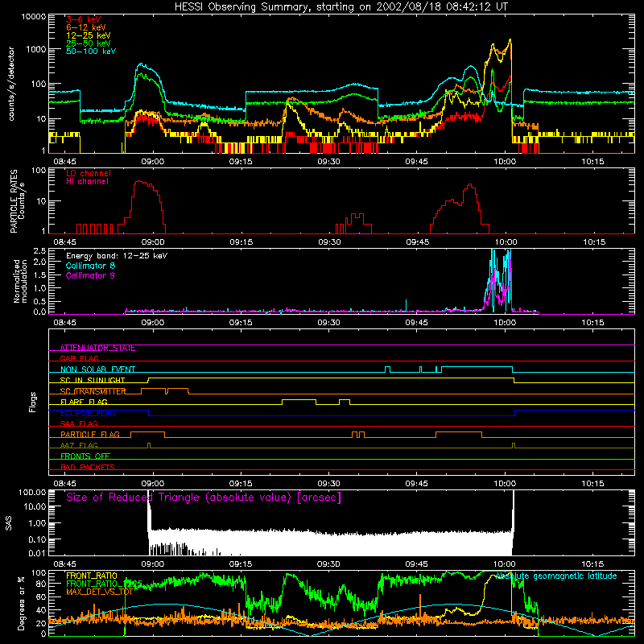The image size is (644, 644).
Task: Click the SAS axis label
Action: [x=9, y=524]
